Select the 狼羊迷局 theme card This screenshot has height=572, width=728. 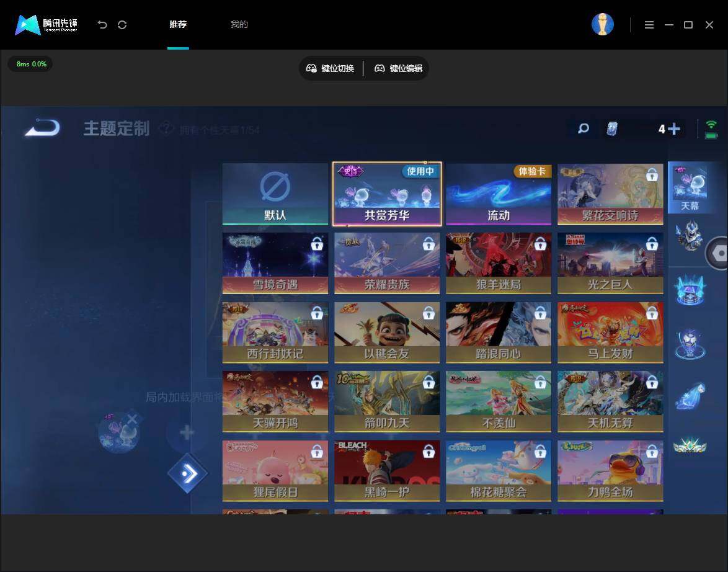tap(498, 263)
